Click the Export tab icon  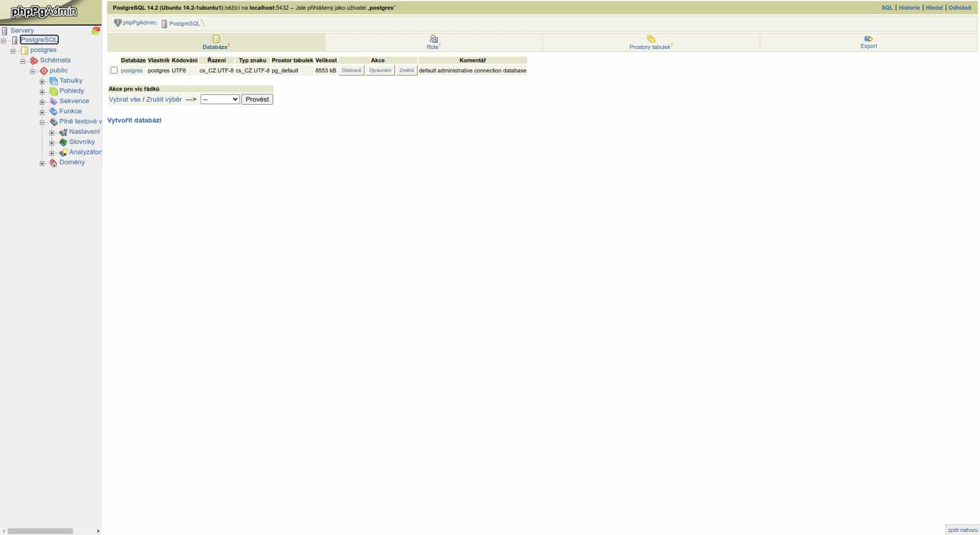869,39
